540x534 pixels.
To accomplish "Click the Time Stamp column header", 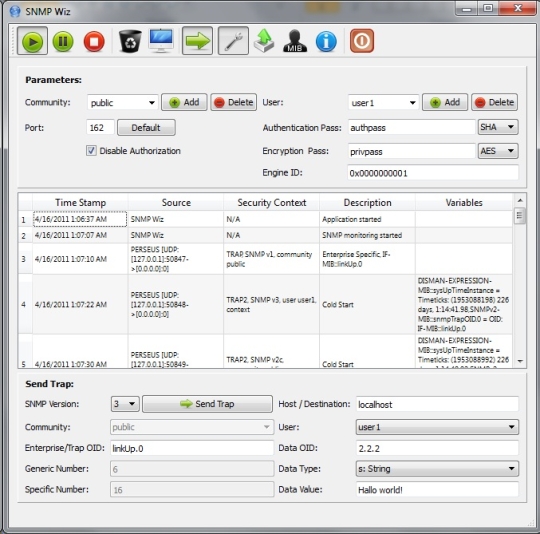I will coord(80,202).
